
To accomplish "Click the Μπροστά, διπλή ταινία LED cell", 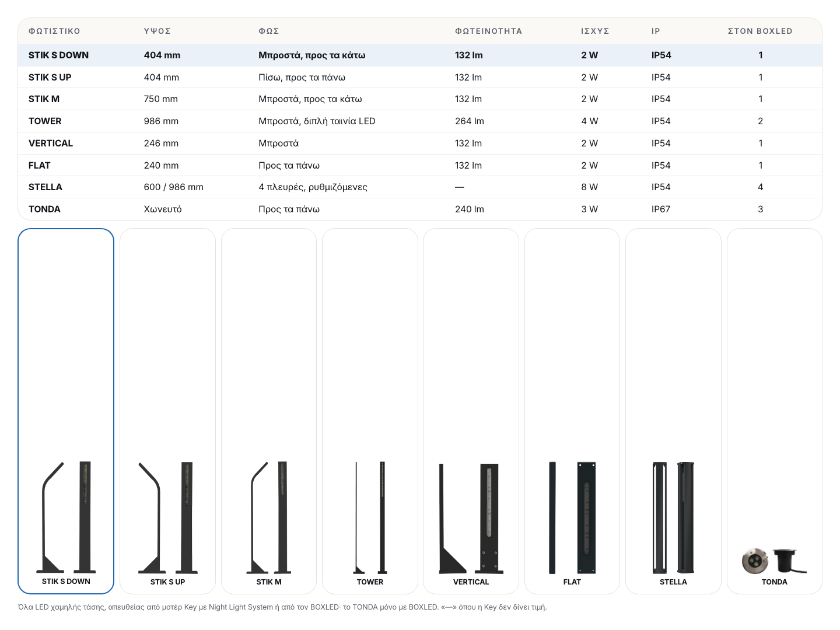I will coord(317,121).
